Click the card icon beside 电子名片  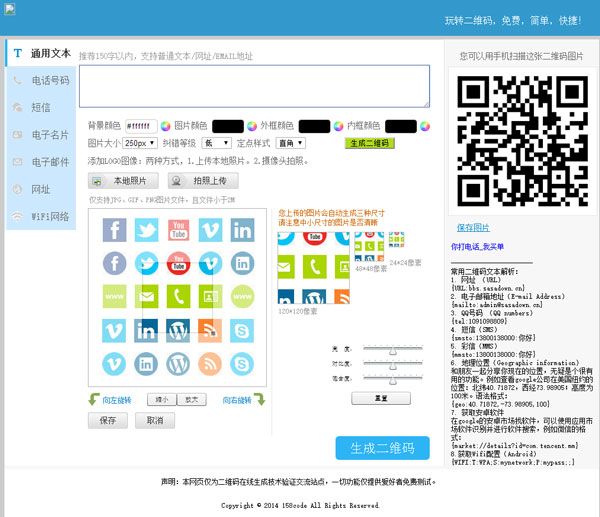click(x=17, y=135)
